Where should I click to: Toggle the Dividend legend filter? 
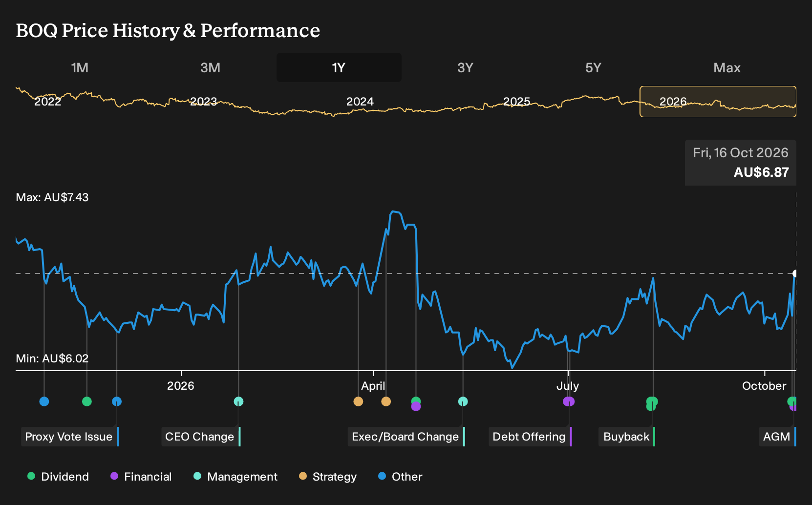pyautogui.click(x=58, y=477)
